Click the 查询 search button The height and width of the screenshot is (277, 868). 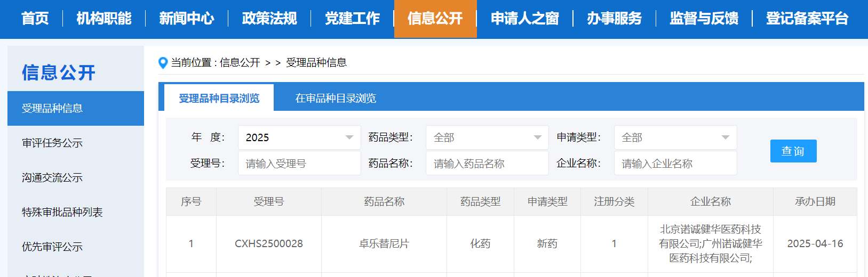coord(793,151)
